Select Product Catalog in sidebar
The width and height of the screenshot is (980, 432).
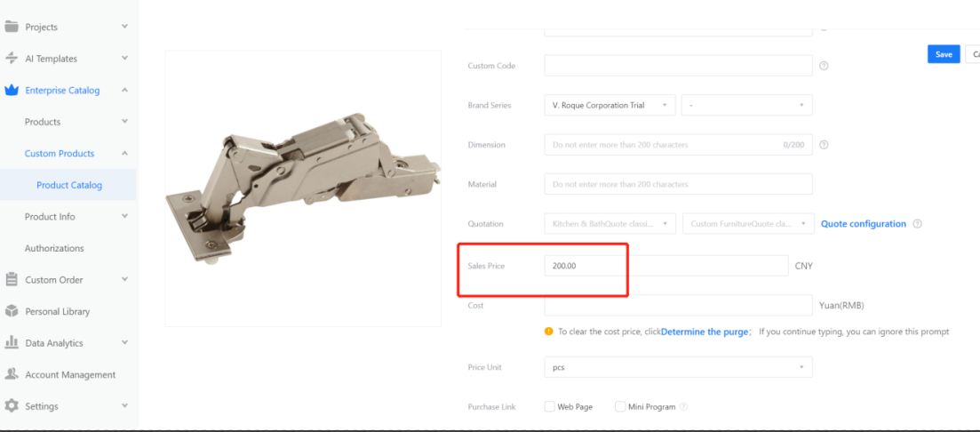click(x=69, y=185)
